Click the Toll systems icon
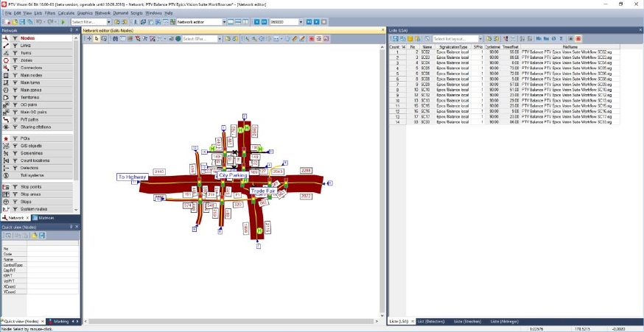Viewport: 644px width, 332px height. tap(6, 175)
